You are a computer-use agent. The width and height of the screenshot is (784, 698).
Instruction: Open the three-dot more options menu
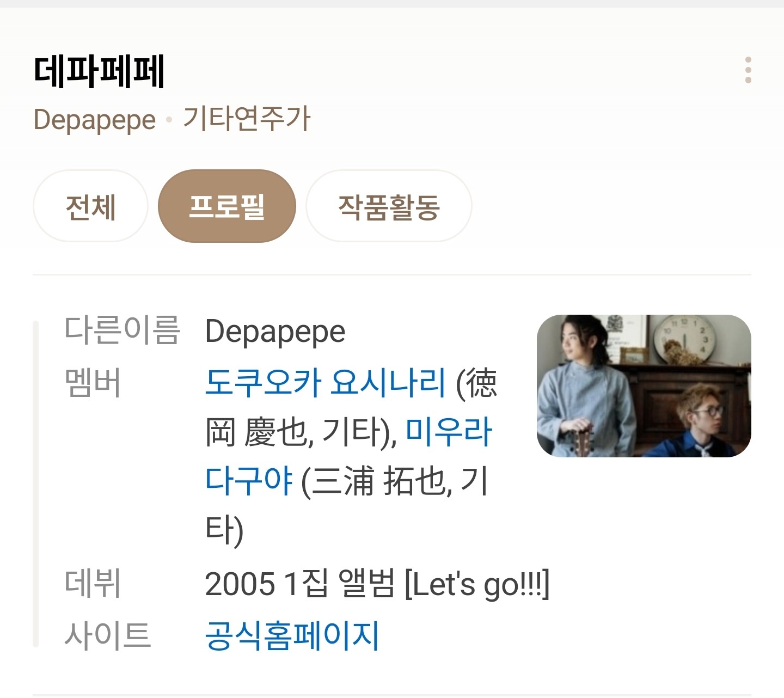tap(748, 70)
